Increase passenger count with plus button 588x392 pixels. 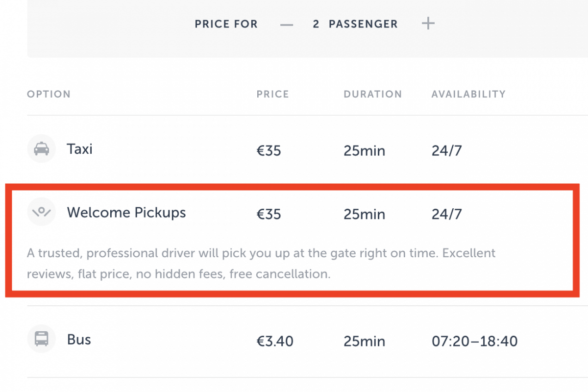point(428,24)
